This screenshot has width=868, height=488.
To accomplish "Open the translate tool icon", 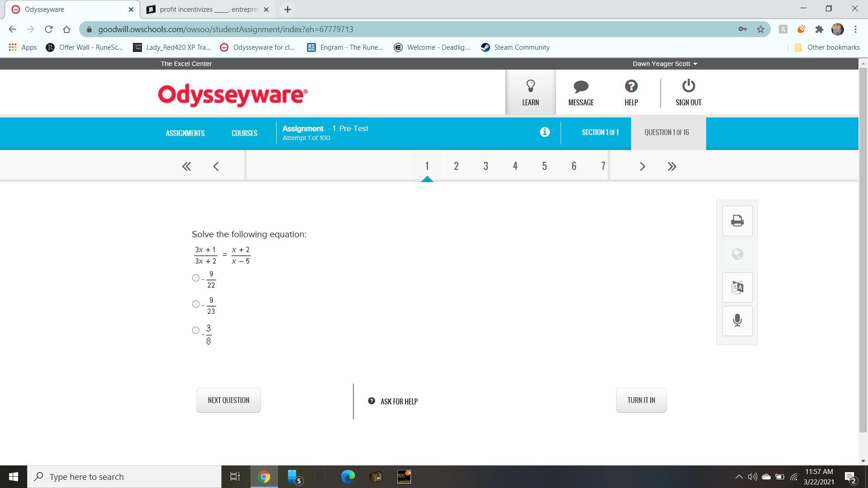I will tap(737, 287).
